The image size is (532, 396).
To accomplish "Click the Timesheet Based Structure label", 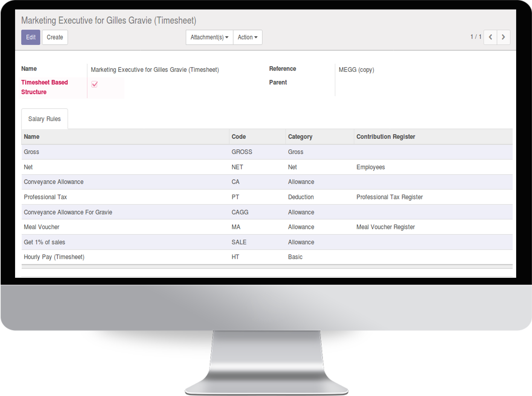I will click(44, 87).
